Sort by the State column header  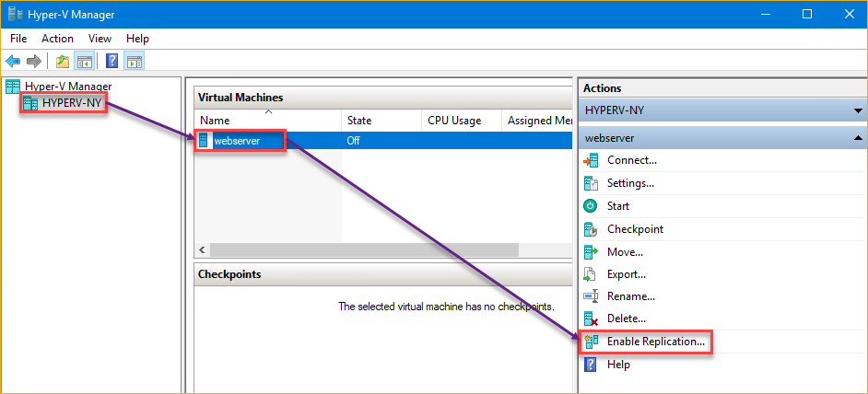pos(381,120)
